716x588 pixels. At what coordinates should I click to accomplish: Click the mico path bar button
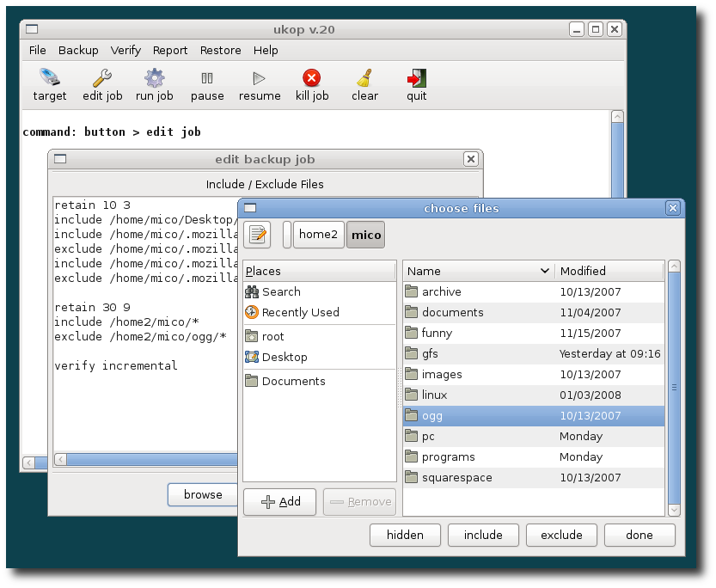366,235
